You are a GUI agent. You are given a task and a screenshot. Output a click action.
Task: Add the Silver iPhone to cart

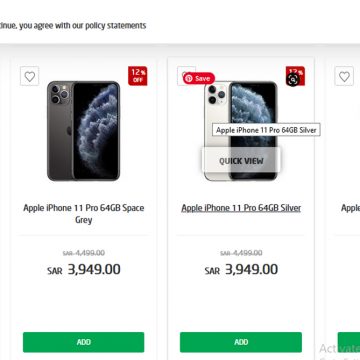pos(241,342)
